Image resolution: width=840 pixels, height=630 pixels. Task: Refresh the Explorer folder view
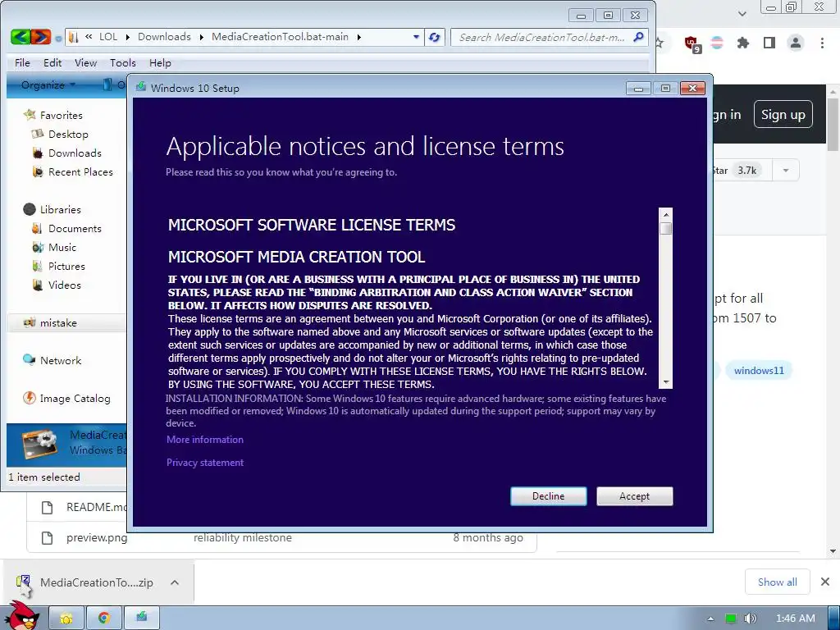pyautogui.click(x=435, y=37)
